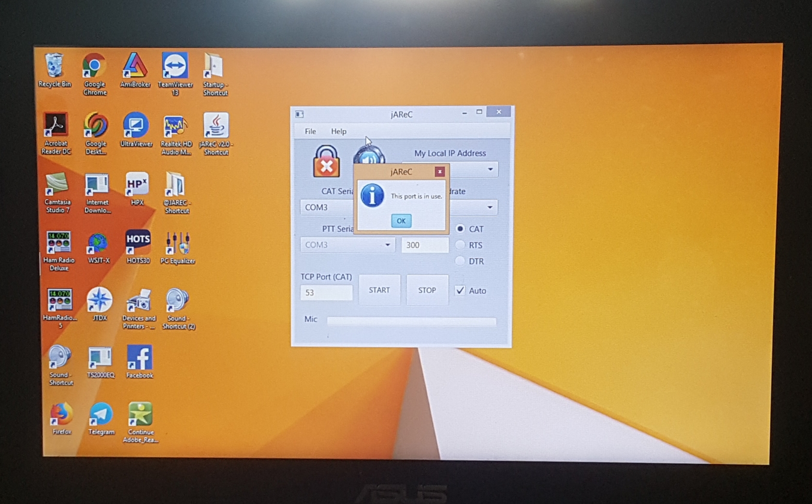
Task: Open the JTDX desktop icon
Action: (x=99, y=301)
